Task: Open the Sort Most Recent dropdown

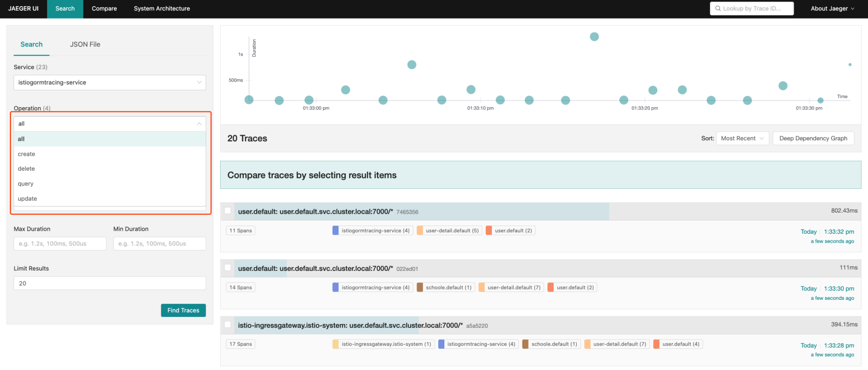Action: pyautogui.click(x=742, y=138)
